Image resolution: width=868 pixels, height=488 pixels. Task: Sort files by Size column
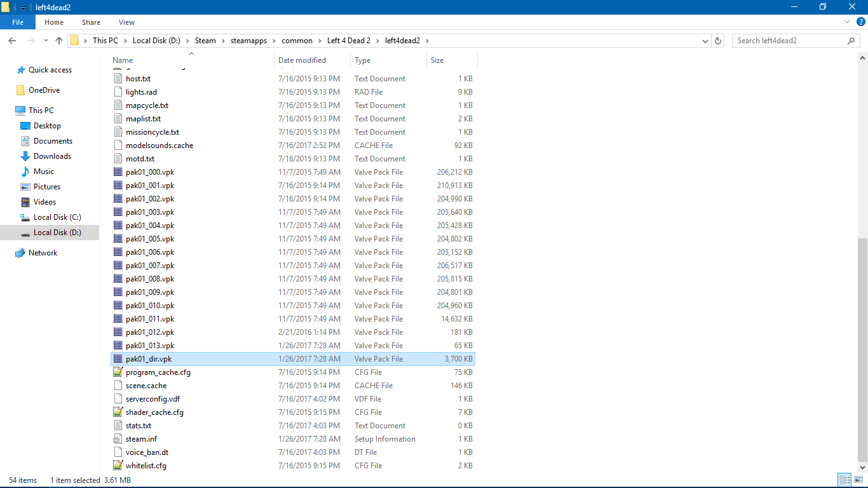[x=452, y=60]
